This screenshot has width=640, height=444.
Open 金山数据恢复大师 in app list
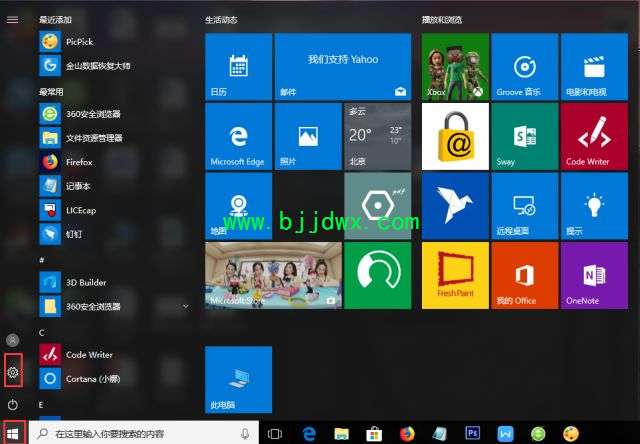point(114,65)
